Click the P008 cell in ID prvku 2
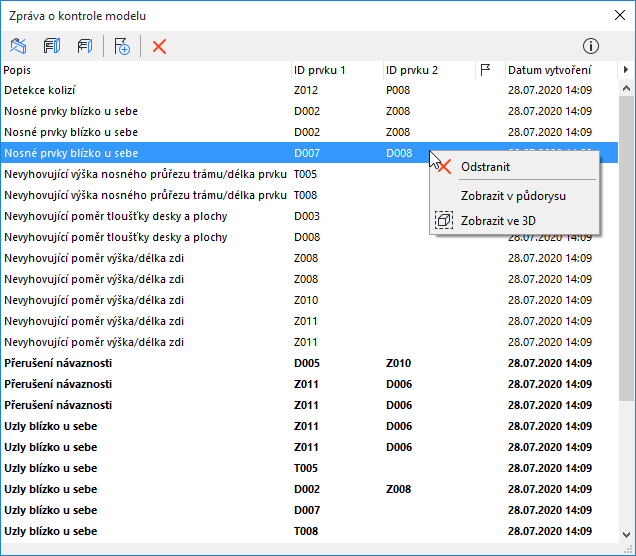 (398, 90)
